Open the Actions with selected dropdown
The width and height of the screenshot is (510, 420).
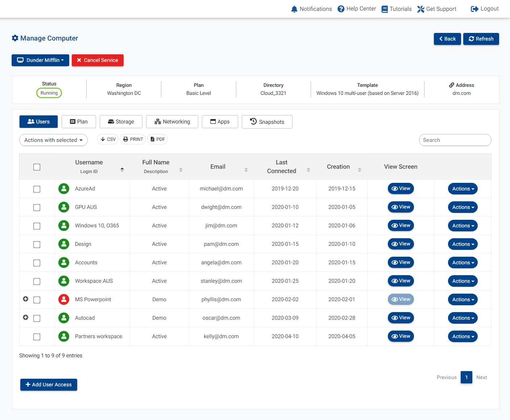tap(53, 140)
